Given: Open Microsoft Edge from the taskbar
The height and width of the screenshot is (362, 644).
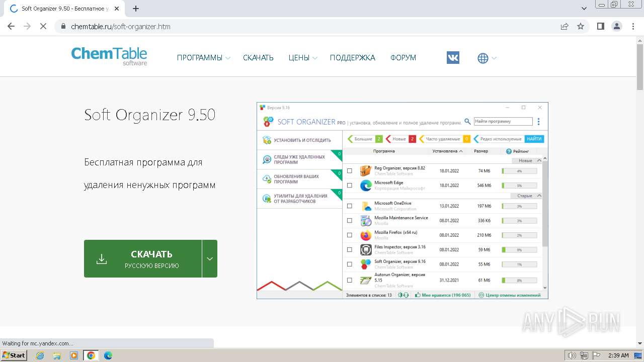Looking at the screenshot, I should (x=108, y=355).
